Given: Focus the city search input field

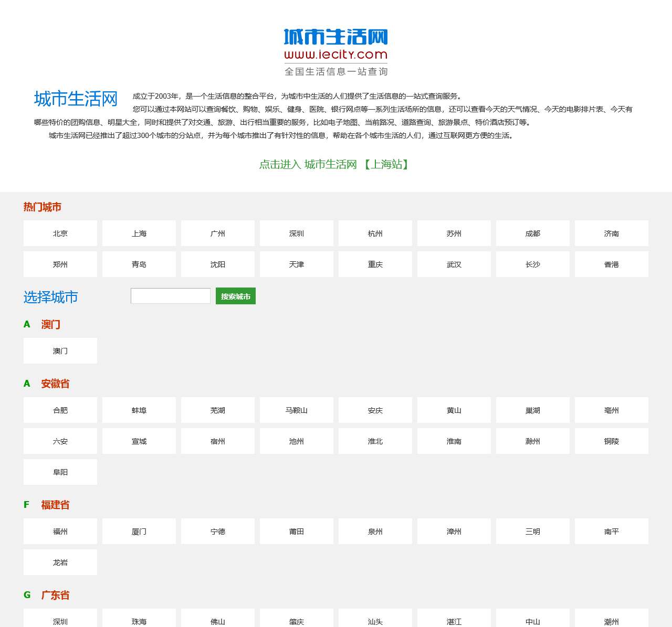Looking at the screenshot, I should pyautogui.click(x=171, y=296).
